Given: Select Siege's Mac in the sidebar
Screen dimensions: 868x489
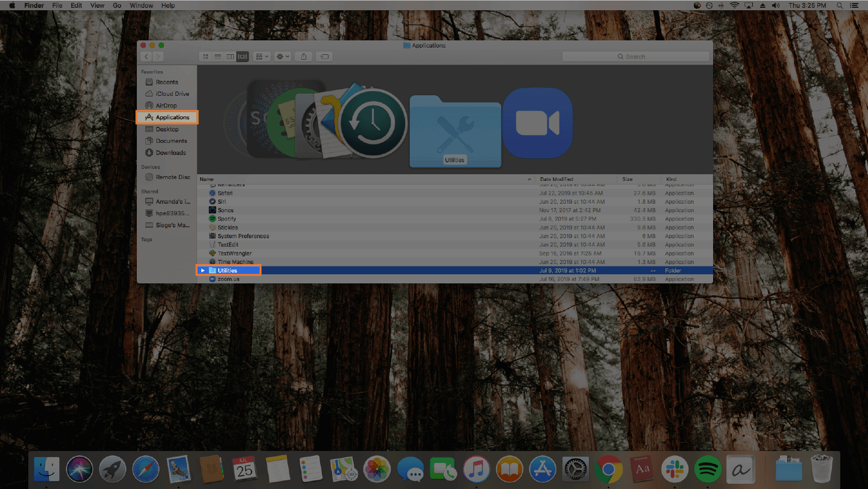Looking at the screenshot, I should [168, 225].
